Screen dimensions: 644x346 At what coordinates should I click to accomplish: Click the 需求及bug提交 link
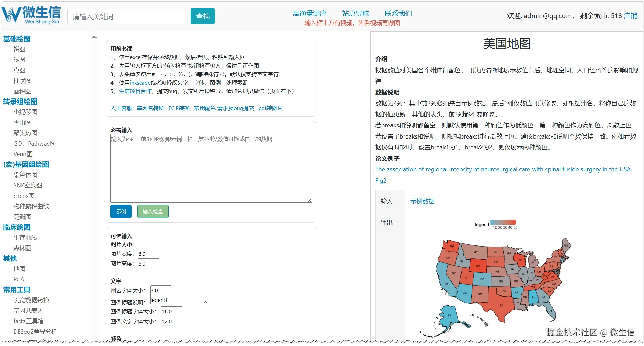(236, 108)
